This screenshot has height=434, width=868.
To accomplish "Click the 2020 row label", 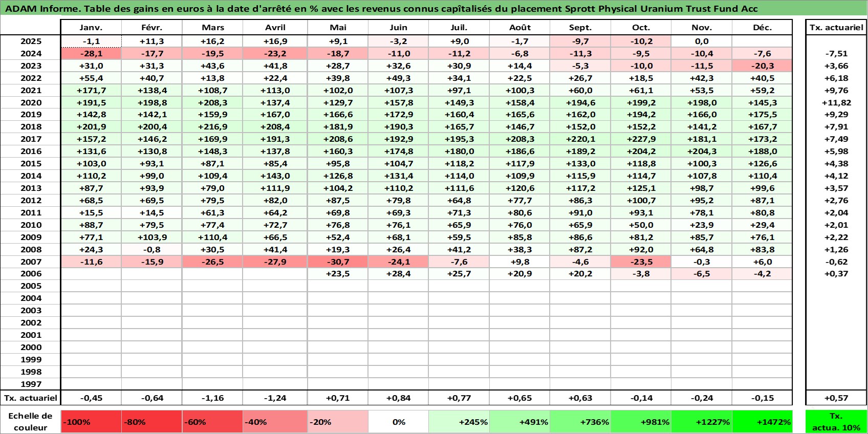I will (31, 102).
